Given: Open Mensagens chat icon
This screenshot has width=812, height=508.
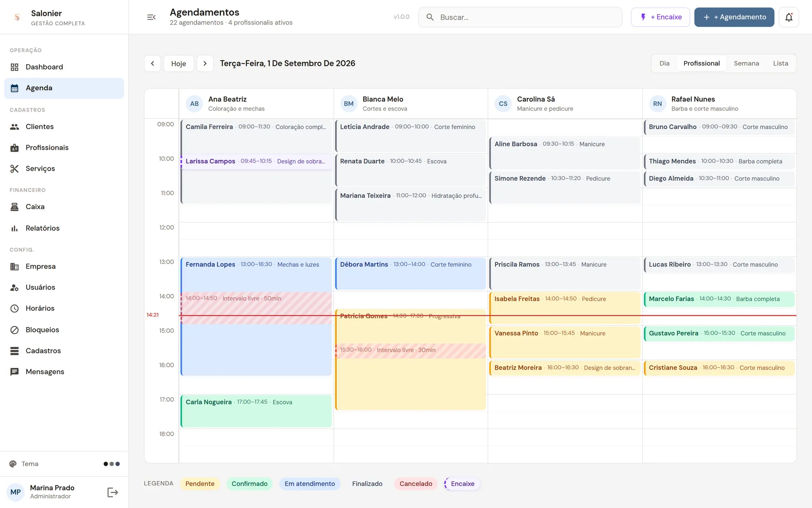Looking at the screenshot, I should point(14,372).
